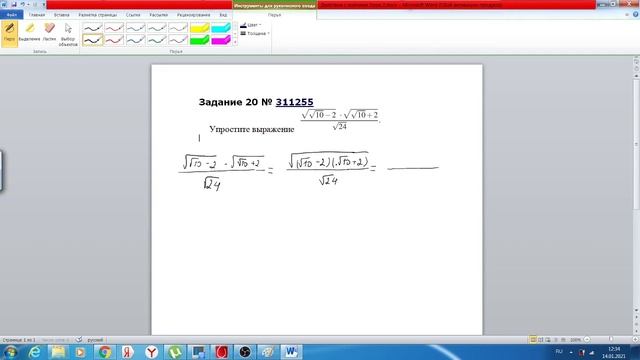Viewport: 640px width, 360px height.
Task: Click the page count in status bar
Action: pos(19,340)
